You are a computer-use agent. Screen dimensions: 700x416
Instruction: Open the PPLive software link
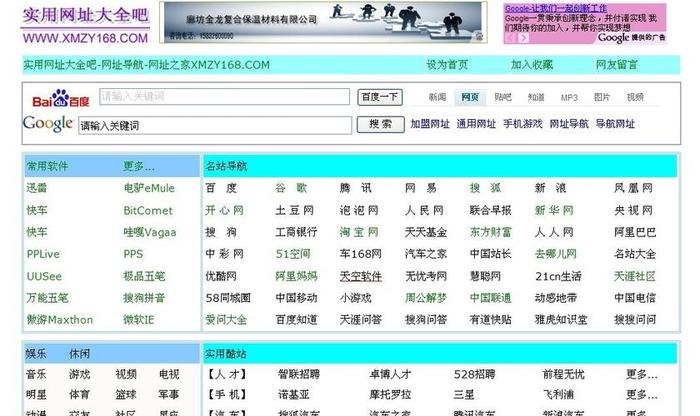coord(43,254)
